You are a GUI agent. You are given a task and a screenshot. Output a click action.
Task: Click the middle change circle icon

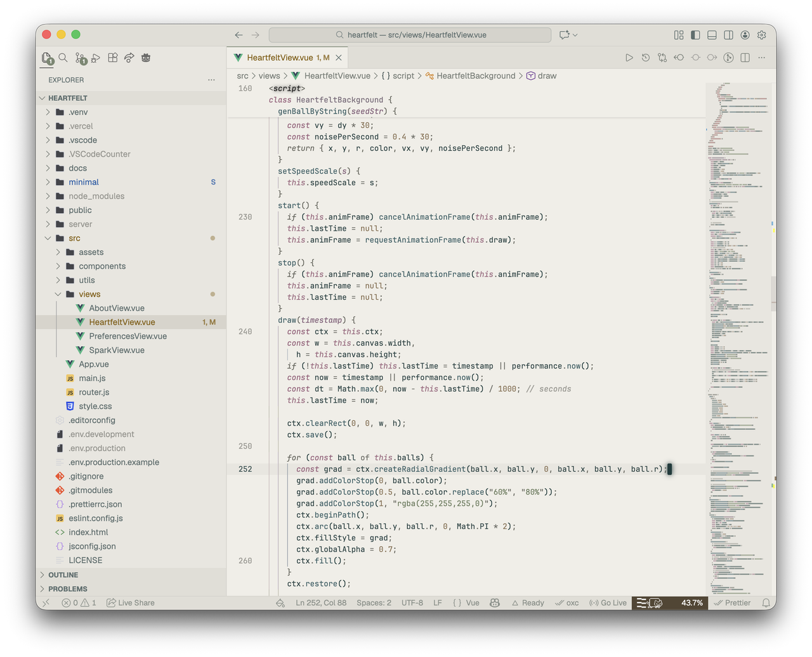(695, 58)
